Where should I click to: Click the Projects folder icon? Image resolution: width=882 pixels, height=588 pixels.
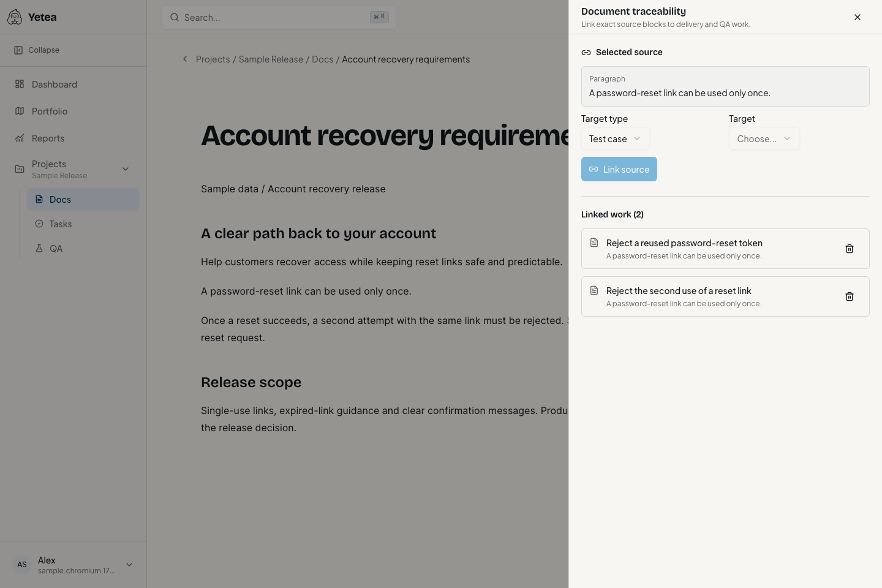click(20, 169)
